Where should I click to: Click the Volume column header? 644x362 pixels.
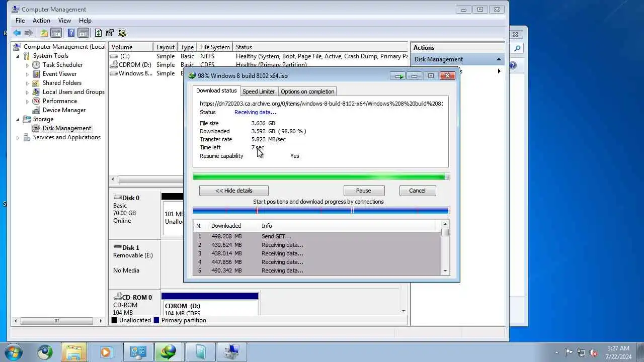[x=131, y=47]
